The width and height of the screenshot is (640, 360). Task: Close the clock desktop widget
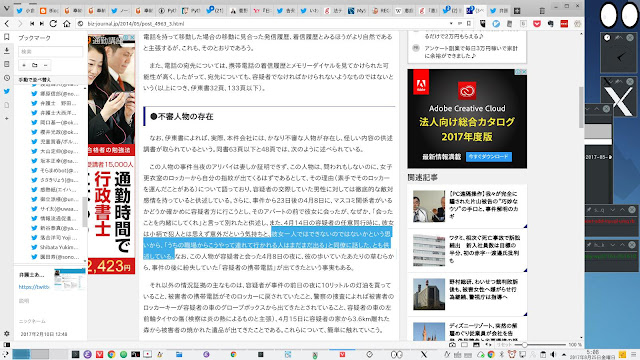click(630, 38)
